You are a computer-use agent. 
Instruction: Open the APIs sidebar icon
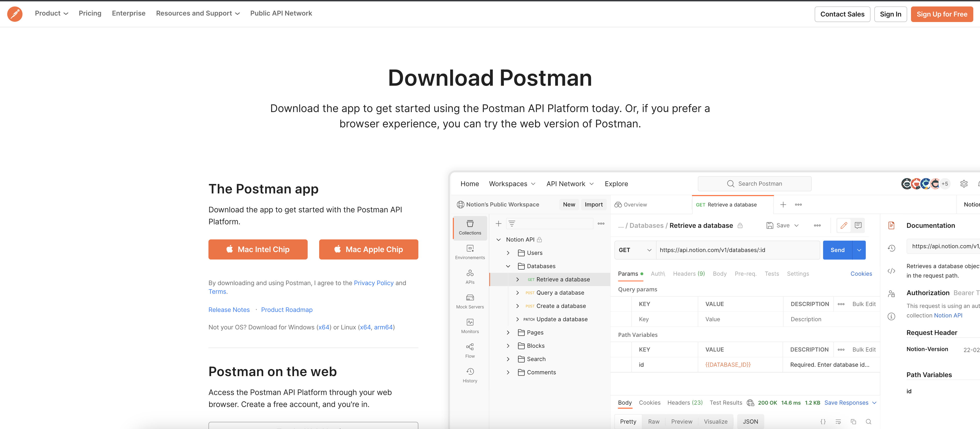click(470, 277)
